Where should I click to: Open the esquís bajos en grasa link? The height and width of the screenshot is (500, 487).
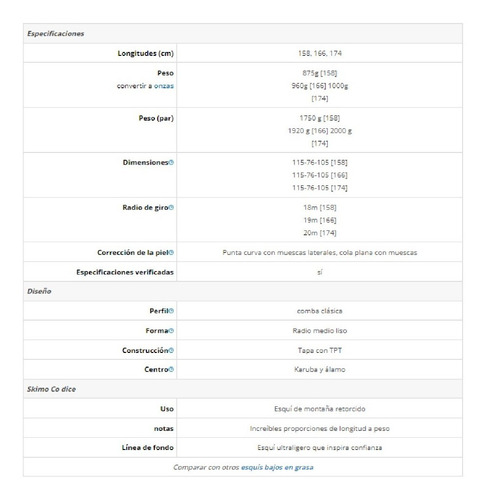point(277,467)
